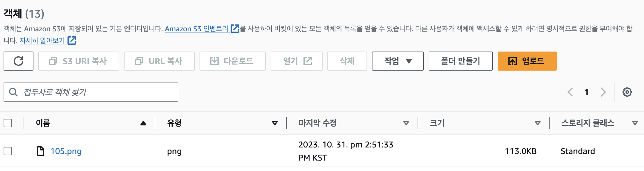Open the Amazon S3 인벤토리 link

pyautogui.click(x=202, y=29)
